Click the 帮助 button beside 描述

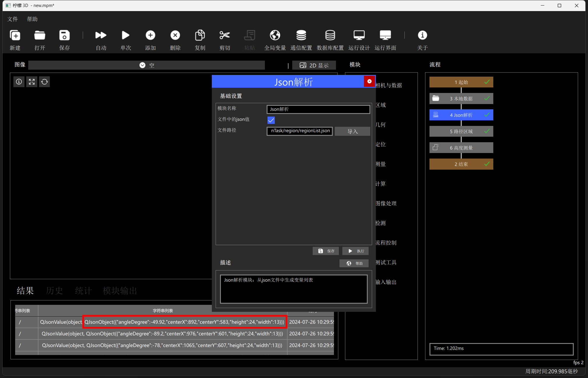[354, 263]
